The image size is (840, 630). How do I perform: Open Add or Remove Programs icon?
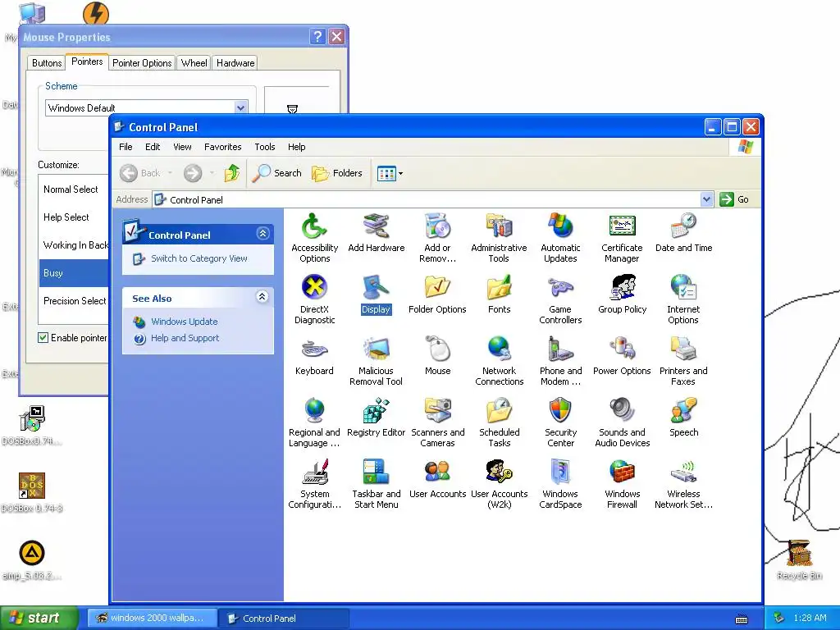tap(437, 238)
